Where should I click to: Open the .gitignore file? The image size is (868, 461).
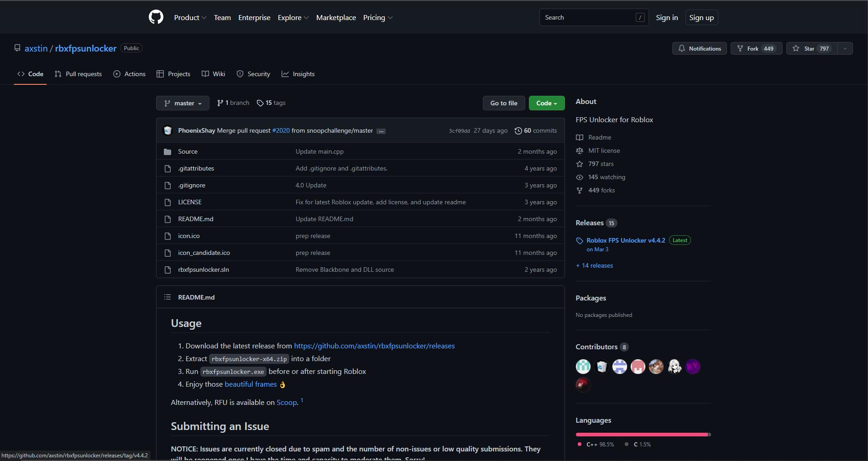coord(192,185)
